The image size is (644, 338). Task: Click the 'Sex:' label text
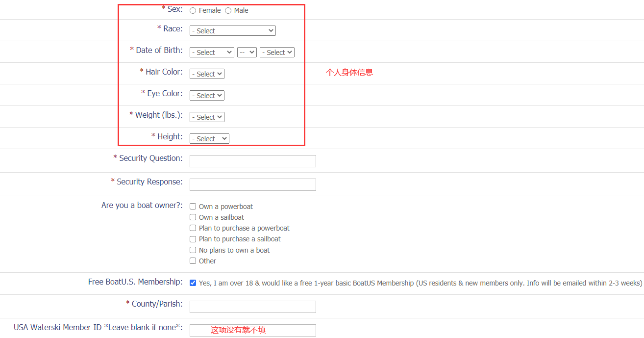click(x=175, y=9)
